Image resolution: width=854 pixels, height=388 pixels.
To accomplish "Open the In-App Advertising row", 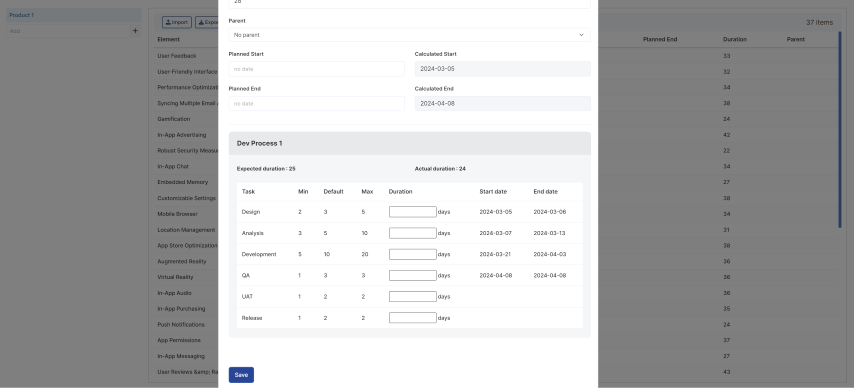I will pyautogui.click(x=181, y=135).
